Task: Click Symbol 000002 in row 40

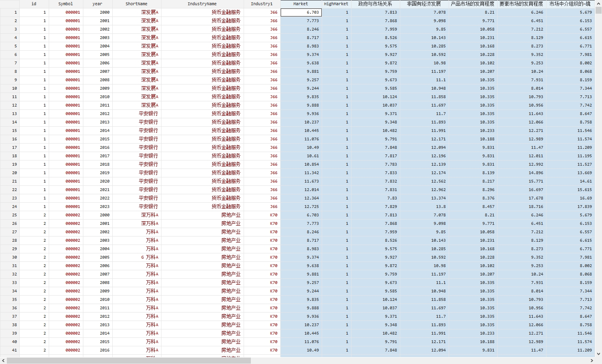Action: 66,342
